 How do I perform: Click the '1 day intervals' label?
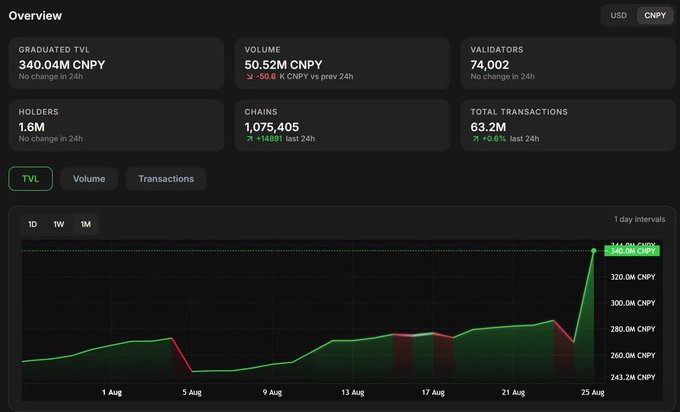tap(639, 219)
